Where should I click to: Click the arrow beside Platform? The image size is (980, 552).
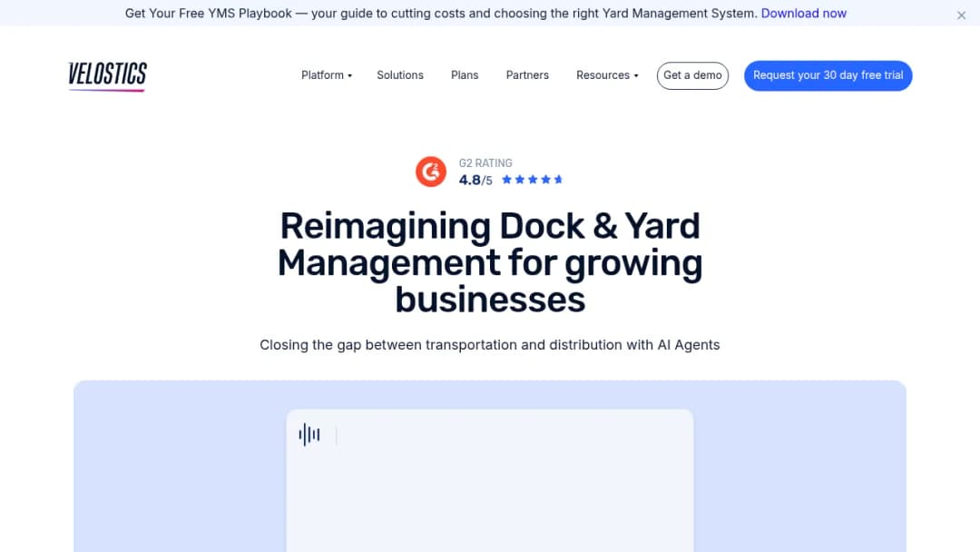coord(350,75)
